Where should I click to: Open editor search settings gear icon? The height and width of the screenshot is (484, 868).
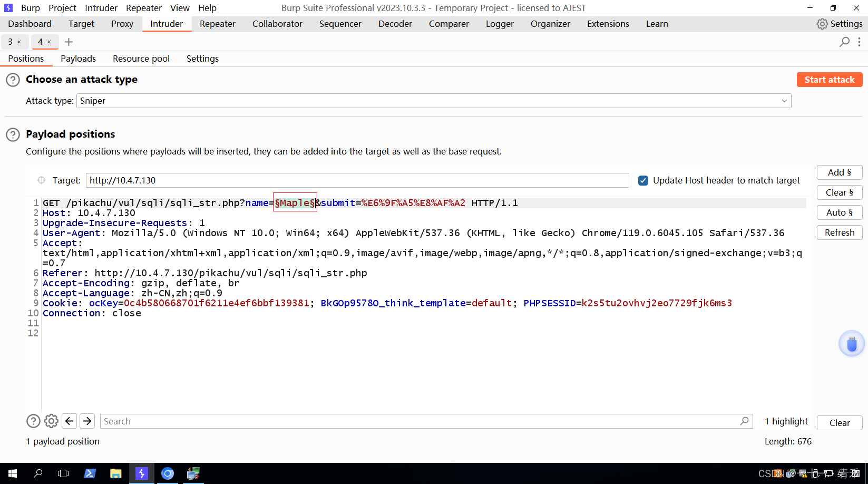coord(51,421)
